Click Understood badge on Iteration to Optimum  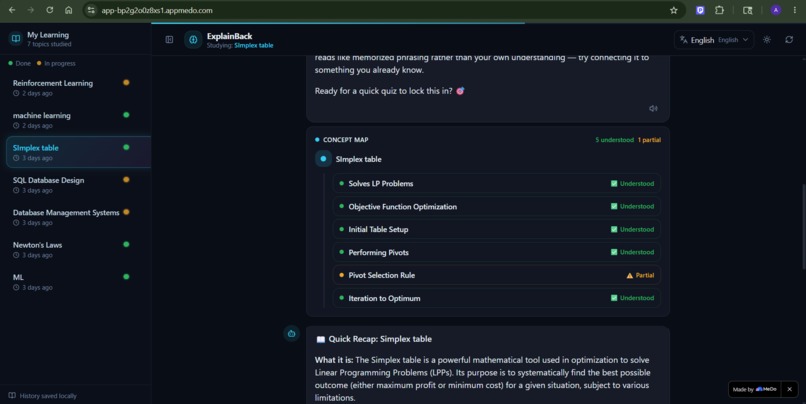click(632, 298)
